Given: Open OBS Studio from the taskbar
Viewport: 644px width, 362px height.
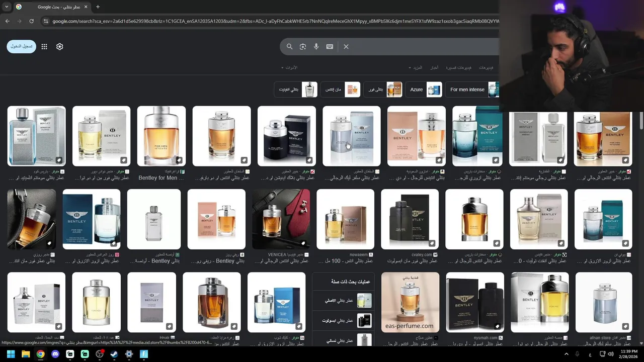Looking at the screenshot, I should point(100,354).
